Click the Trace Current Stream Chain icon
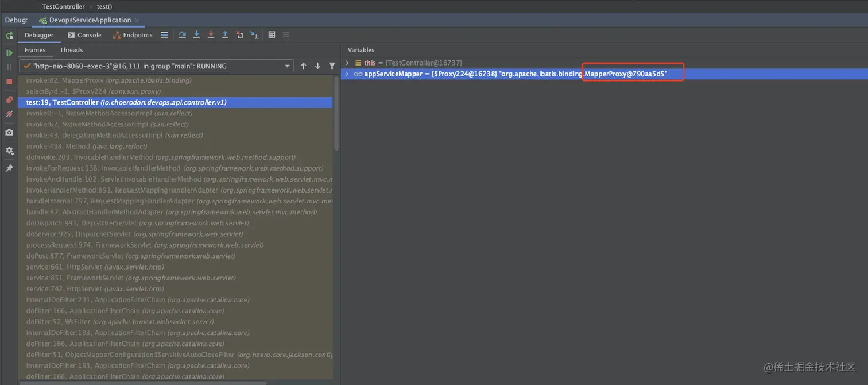Screen dimensions: 868x385 point(286,35)
